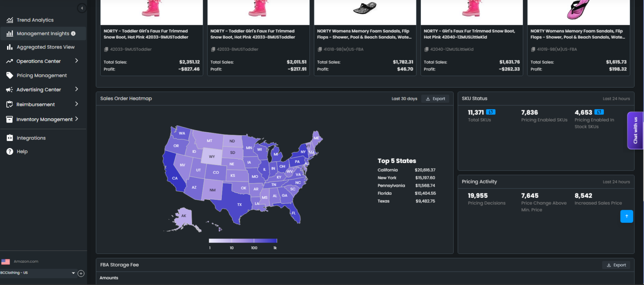Click the Aggregated Stores View icon
The height and width of the screenshot is (285, 644).
[9, 47]
